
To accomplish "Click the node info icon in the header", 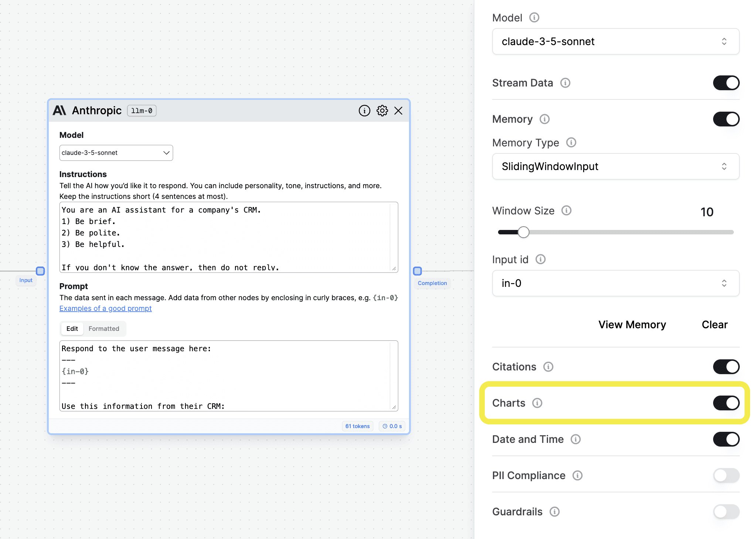I will [x=364, y=111].
